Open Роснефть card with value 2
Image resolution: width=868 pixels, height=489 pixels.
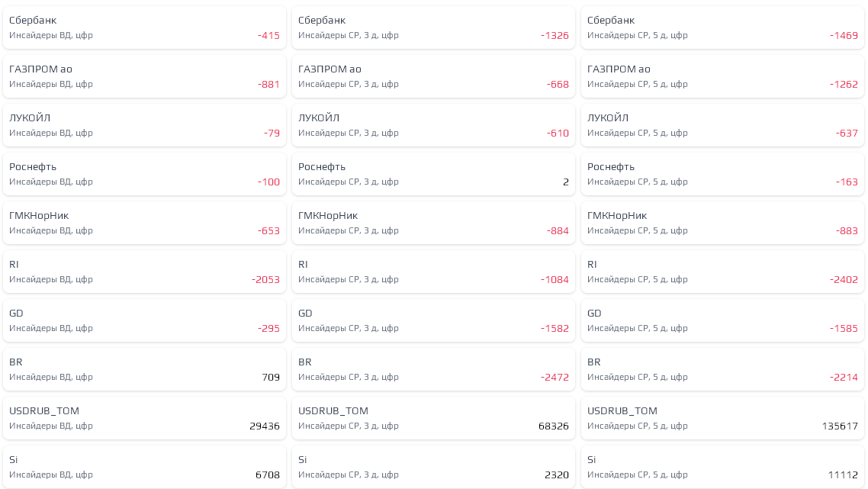[433, 174]
